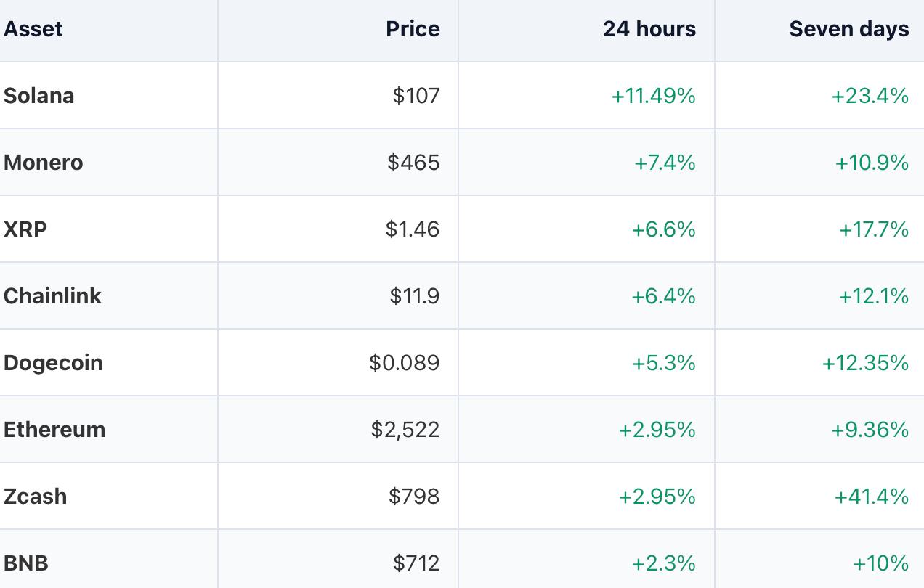Click the Price column header

coord(413,29)
